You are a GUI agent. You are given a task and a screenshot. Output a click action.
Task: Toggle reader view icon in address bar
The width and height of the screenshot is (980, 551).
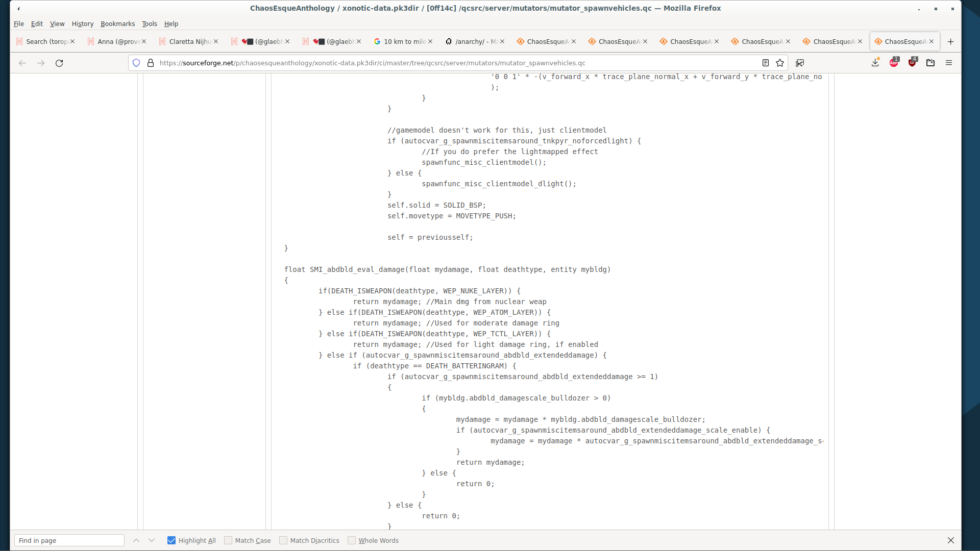765,63
